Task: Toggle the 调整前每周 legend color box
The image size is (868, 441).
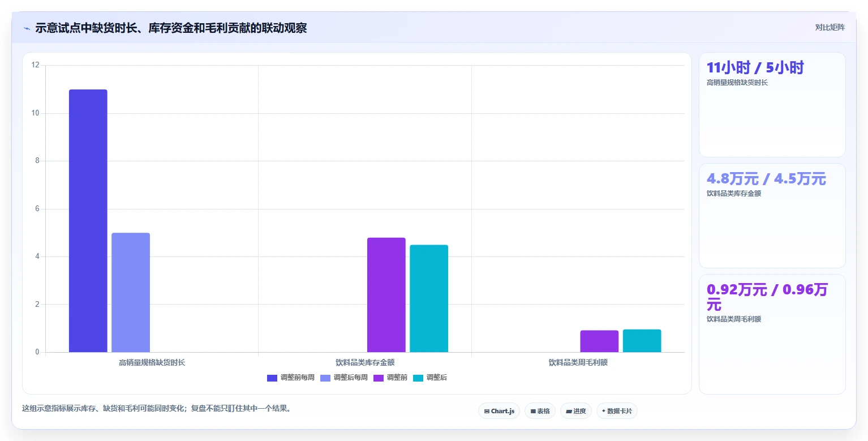Action: 272,378
